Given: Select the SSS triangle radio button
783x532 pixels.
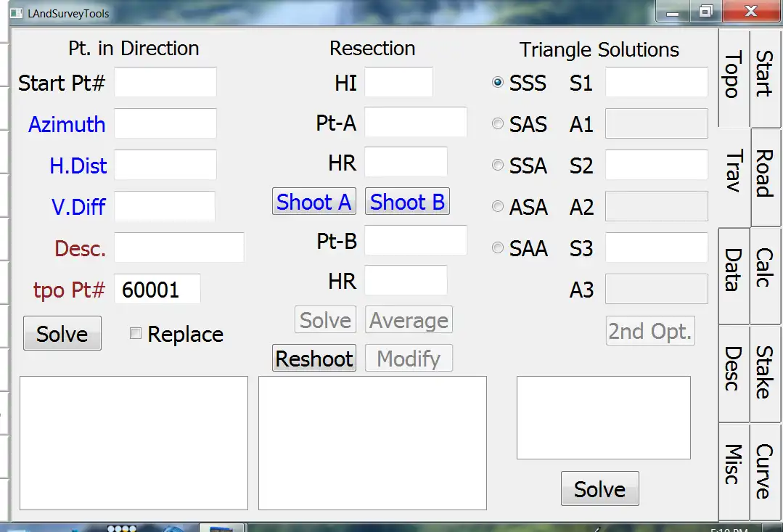Looking at the screenshot, I should [498, 83].
